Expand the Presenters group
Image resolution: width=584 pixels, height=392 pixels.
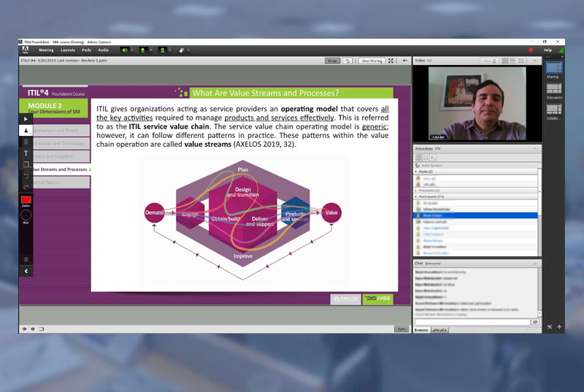click(416, 191)
